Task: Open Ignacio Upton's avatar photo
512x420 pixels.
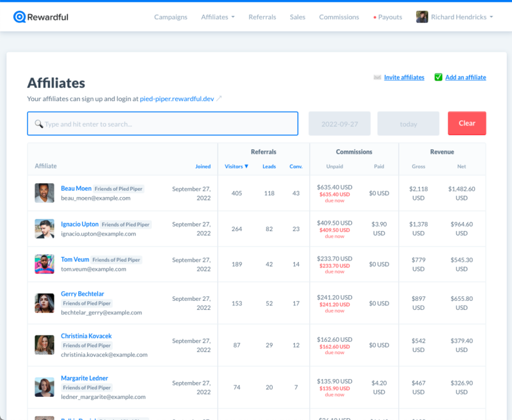Action: [x=44, y=229]
